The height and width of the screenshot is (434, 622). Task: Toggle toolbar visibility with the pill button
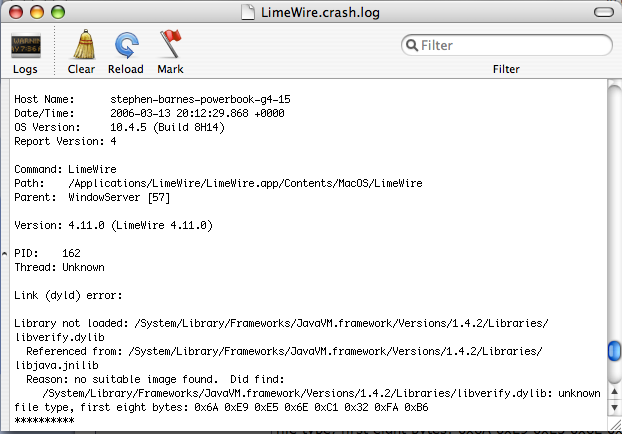pos(604,12)
